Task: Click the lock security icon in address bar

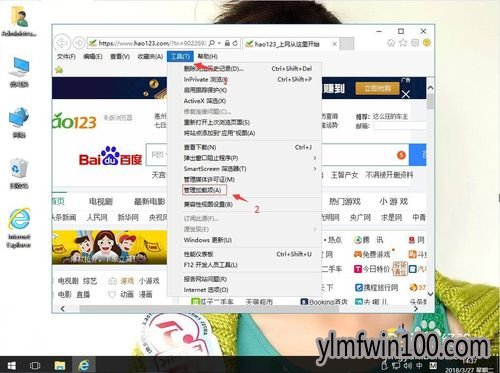Action: [227, 43]
